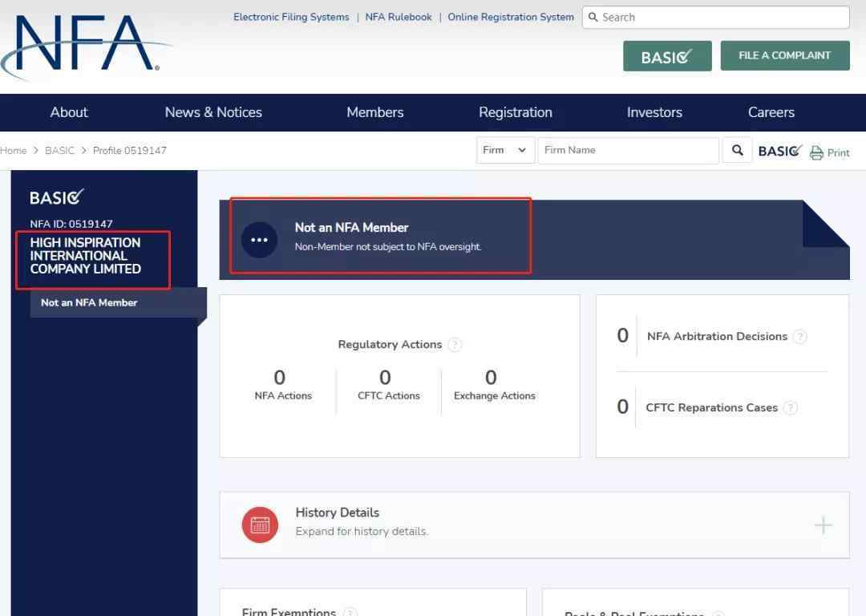
Task: Open the NFA Rulebook link
Action: [399, 17]
